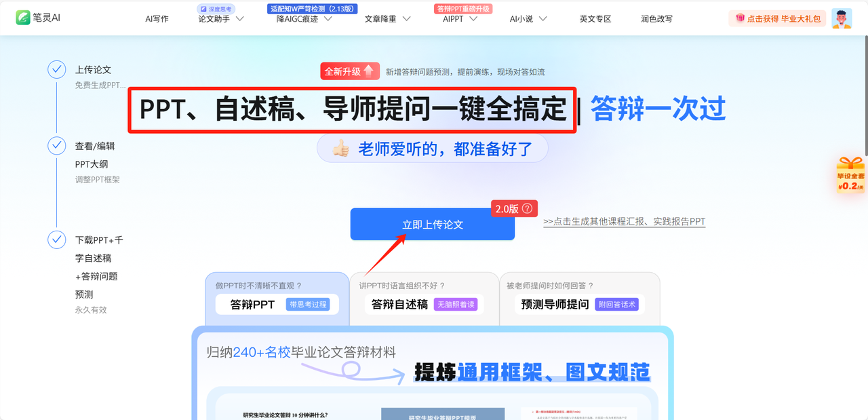The height and width of the screenshot is (420, 868).
Task: Click the 查看/编辑 step check circle
Action: coord(57,145)
